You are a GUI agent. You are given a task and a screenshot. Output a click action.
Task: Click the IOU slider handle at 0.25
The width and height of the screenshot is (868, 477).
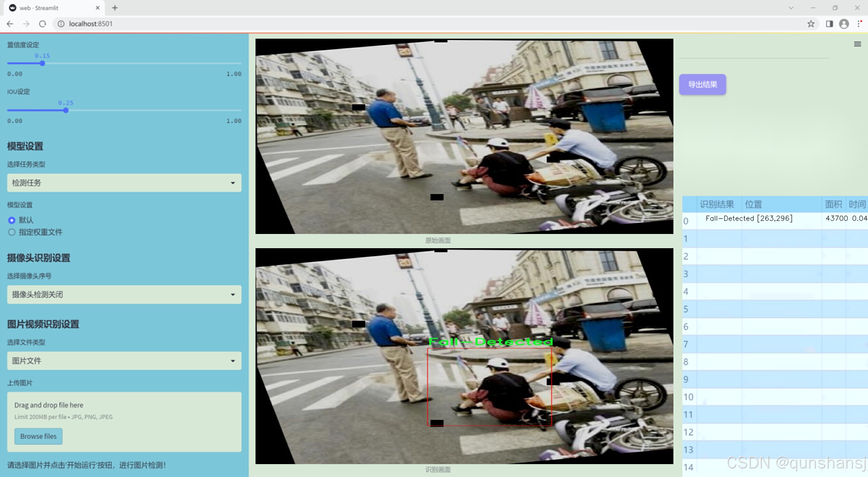66,110
